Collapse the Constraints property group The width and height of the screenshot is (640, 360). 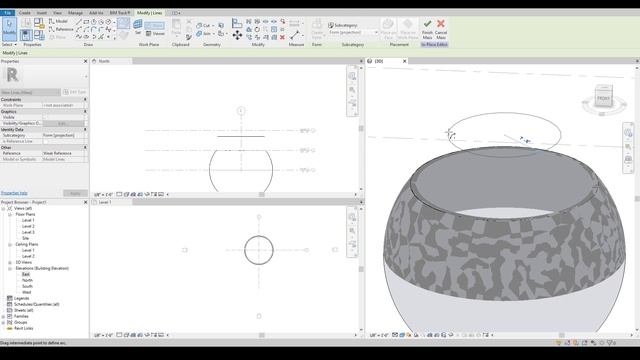[85, 100]
